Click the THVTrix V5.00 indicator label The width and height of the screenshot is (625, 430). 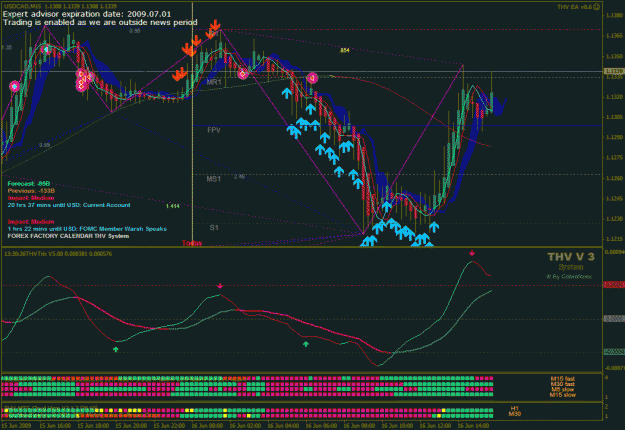tap(58, 253)
